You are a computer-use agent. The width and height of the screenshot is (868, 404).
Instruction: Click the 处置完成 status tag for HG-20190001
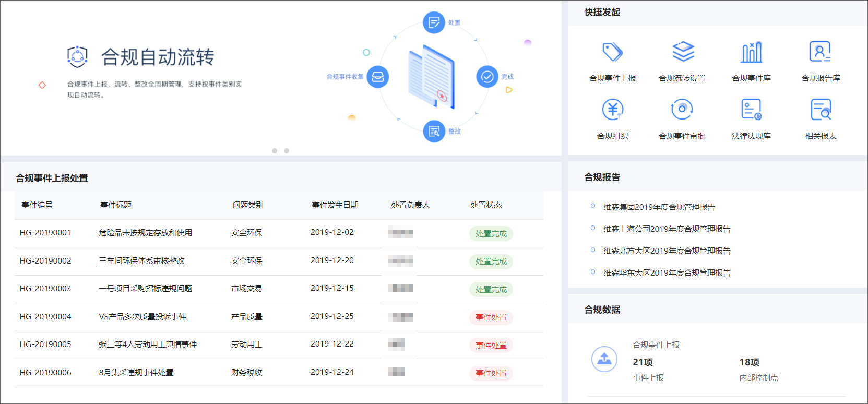tap(491, 233)
